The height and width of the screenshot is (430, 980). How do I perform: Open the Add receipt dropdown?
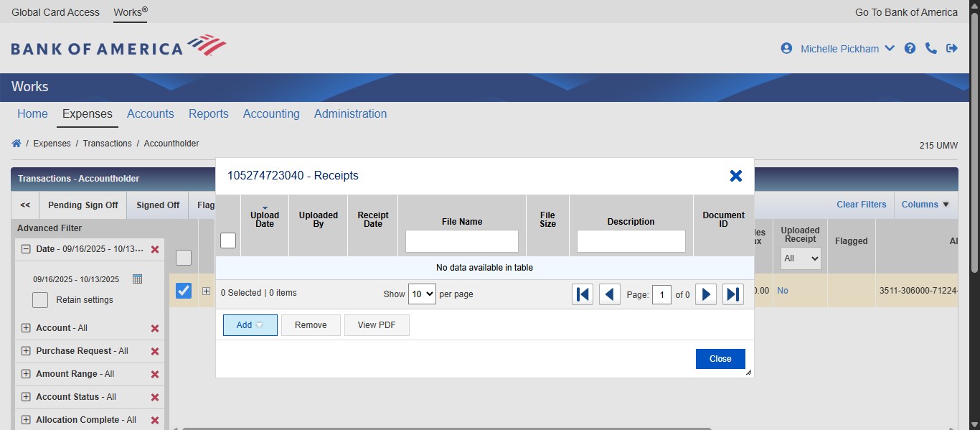coord(250,325)
